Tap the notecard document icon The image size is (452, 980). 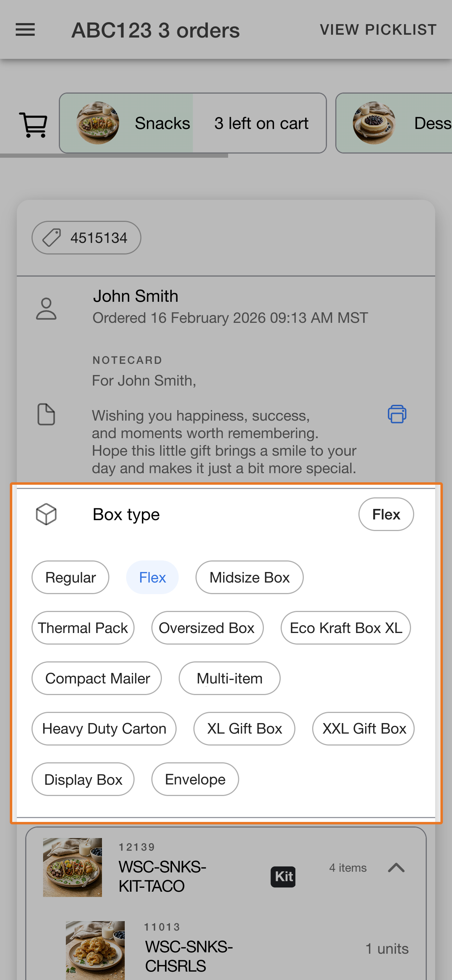click(46, 414)
